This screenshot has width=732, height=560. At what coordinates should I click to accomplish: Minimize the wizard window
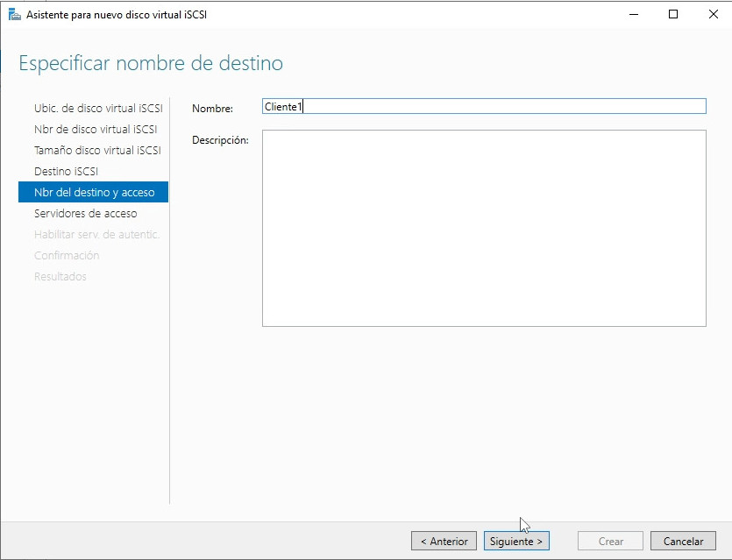[633, 14]
